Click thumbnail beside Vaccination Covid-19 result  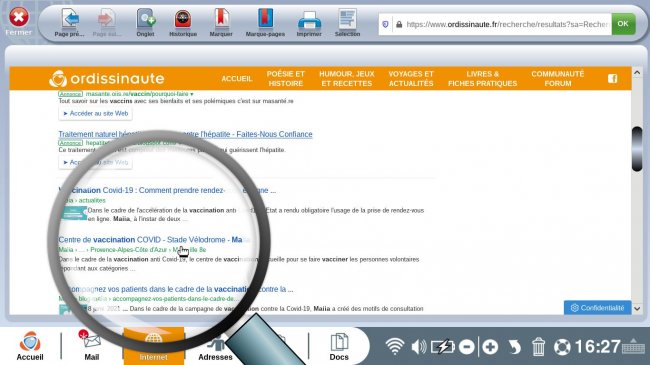click(x=74, y=213)
